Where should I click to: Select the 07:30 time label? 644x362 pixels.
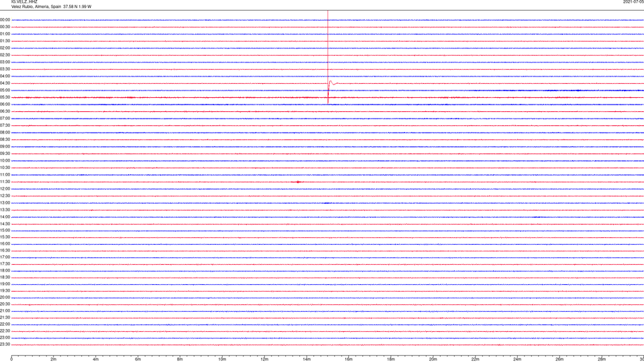(5, 125)
